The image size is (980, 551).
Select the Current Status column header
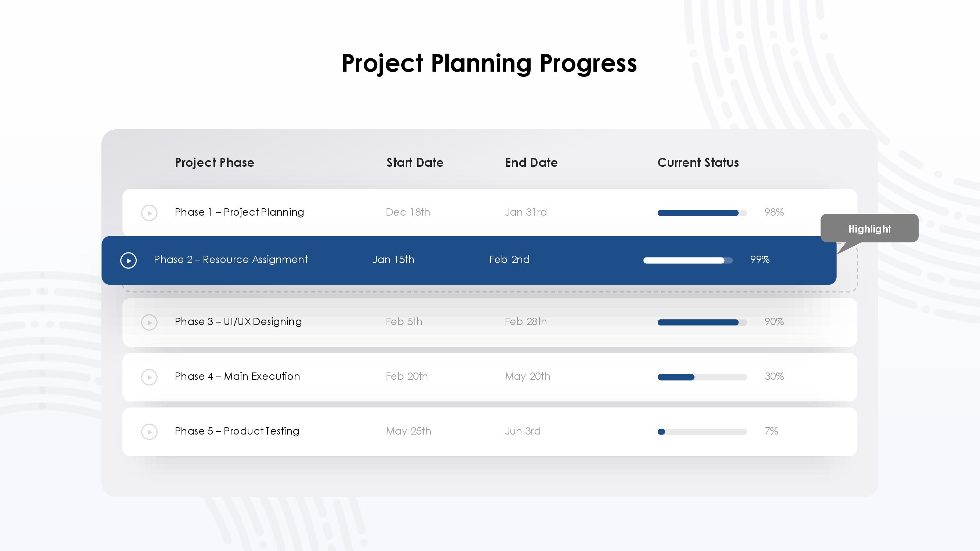pyautogui.click(x=698, y=163)
